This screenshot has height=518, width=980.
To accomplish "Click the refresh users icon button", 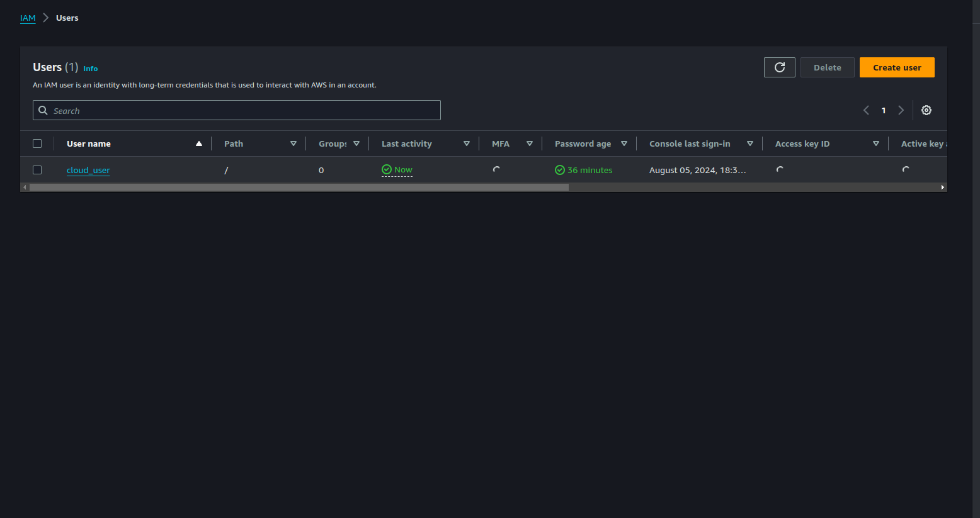I will 779,67.
